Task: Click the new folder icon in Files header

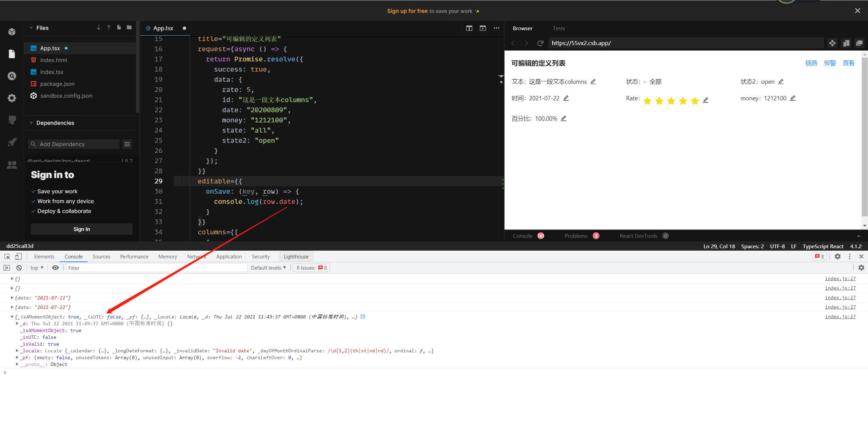Action: (x=129, y=27)
